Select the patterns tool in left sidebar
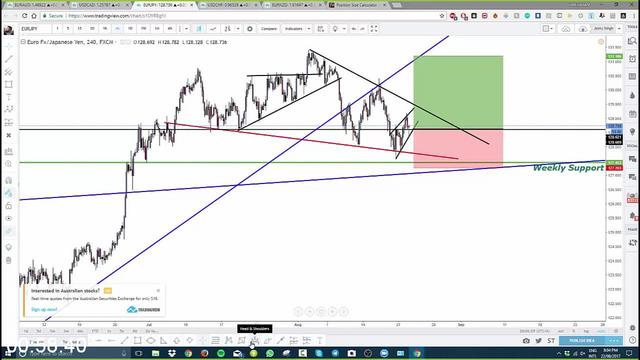This screenshot has height=360, width=640. (x=9, y=109)
